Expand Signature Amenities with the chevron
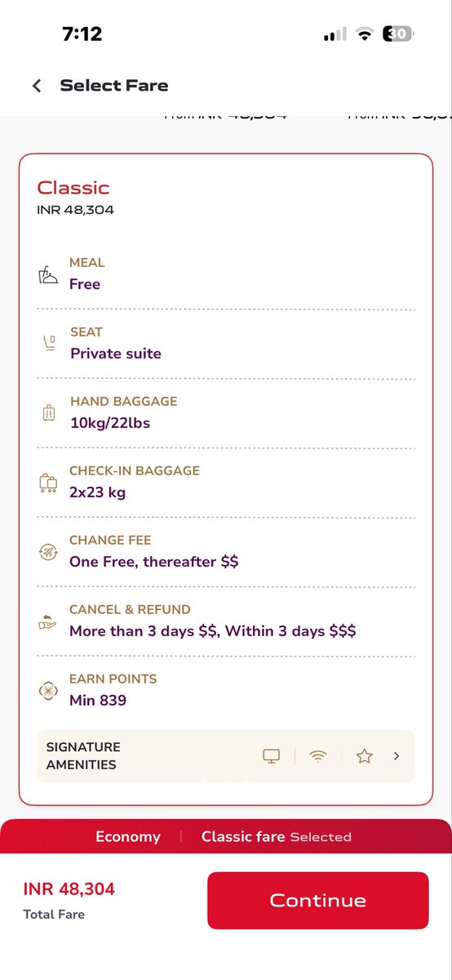This screenshot has width=452, height=980. tap(397, 756)
